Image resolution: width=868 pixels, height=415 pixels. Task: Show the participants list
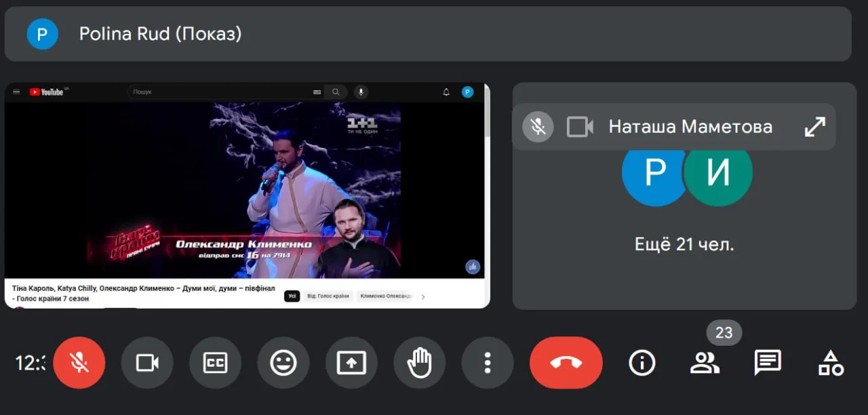point(705,363)
